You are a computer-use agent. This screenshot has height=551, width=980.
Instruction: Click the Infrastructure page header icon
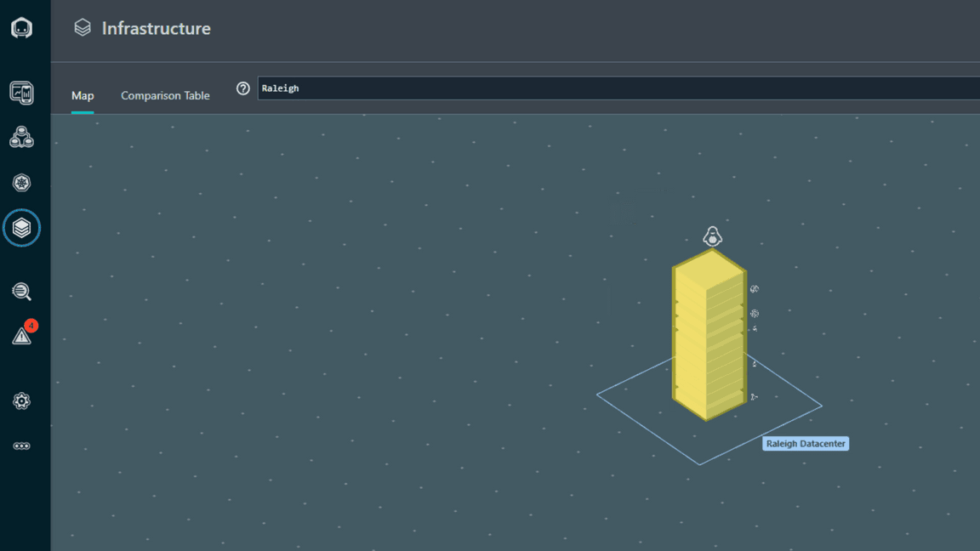[x=83, y=28]
